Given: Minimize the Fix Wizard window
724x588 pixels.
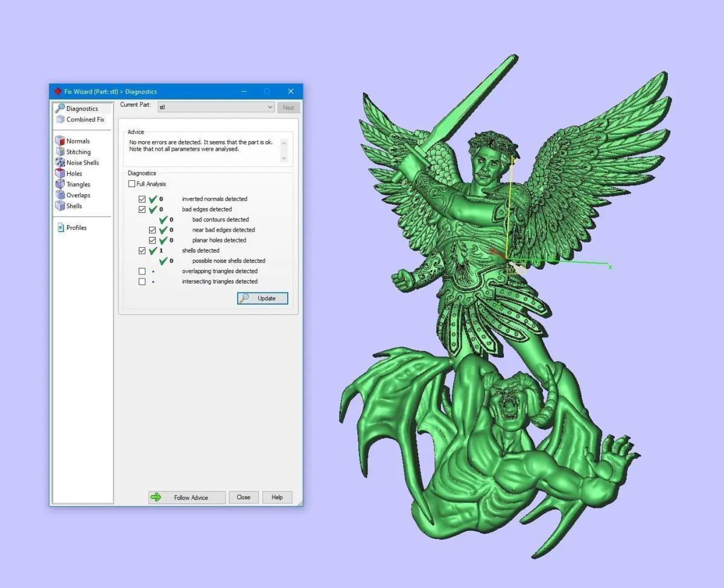Looking at the screenshot, I should click(244, 92).
